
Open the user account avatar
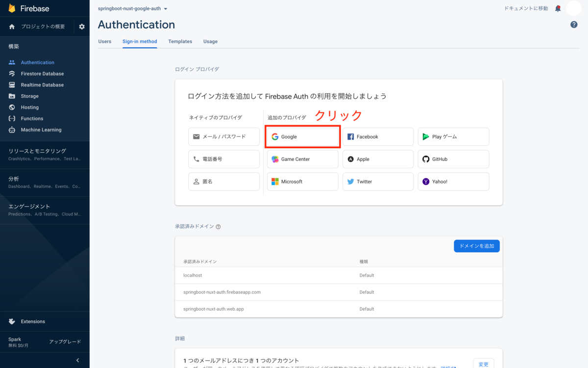click(573, 8)
